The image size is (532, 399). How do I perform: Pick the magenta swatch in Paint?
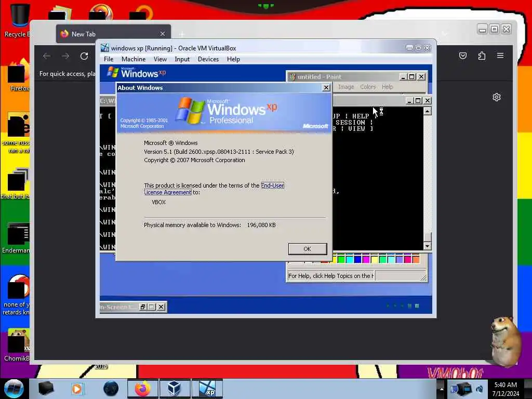(x=366, y=260)
